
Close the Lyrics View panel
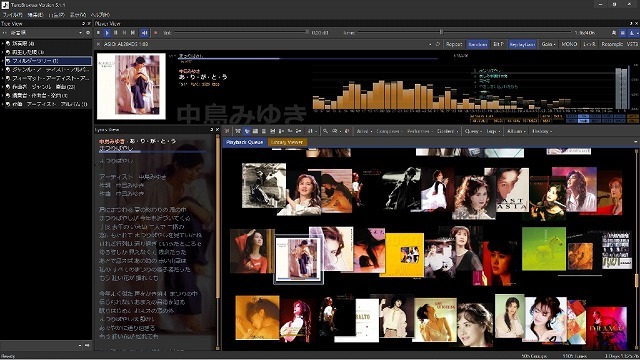pos(217,130)
